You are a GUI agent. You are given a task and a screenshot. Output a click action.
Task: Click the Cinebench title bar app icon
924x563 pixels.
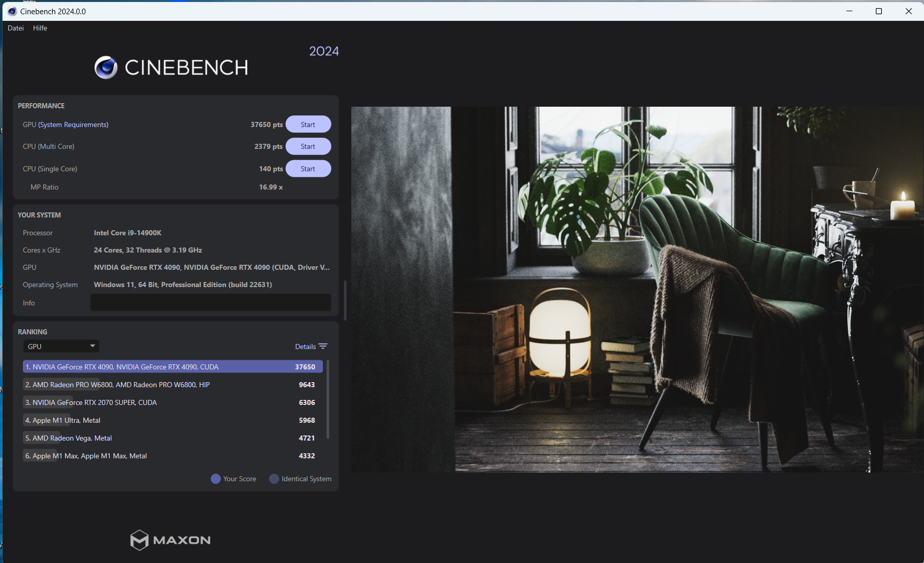[x=12, y=11]
